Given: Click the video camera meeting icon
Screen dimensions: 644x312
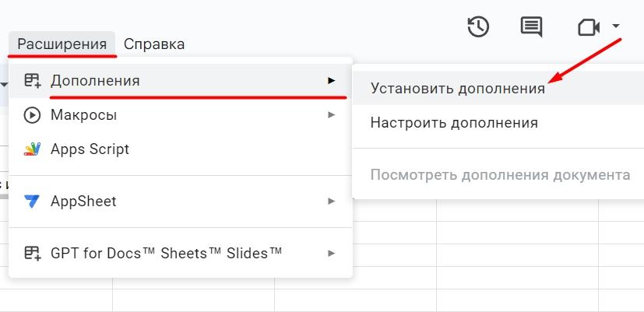Looking at the screenshot, I should [588, 27].
